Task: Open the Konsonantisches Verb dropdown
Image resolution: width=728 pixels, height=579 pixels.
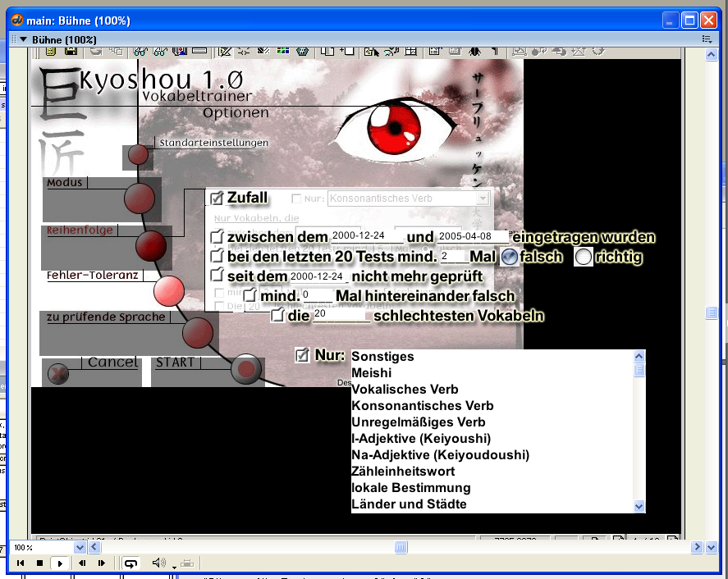Action: tap(482, 198)
